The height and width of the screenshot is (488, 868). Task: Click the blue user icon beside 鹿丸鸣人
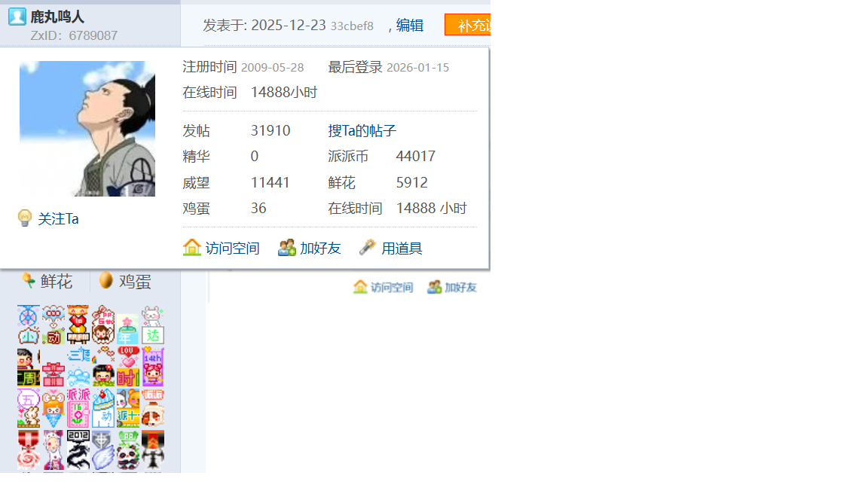[x=17, y=17]
